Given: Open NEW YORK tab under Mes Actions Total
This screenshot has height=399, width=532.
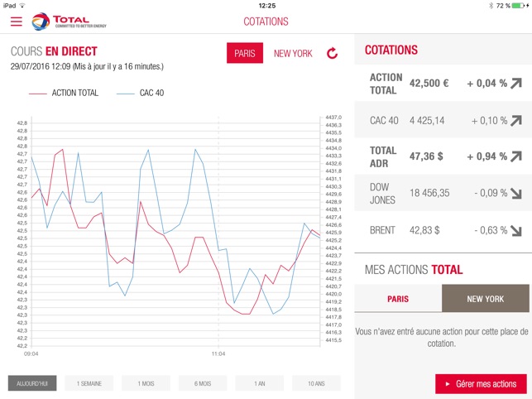Looking at the screenshot, I should pyautogui.click(x=486, y=299).
